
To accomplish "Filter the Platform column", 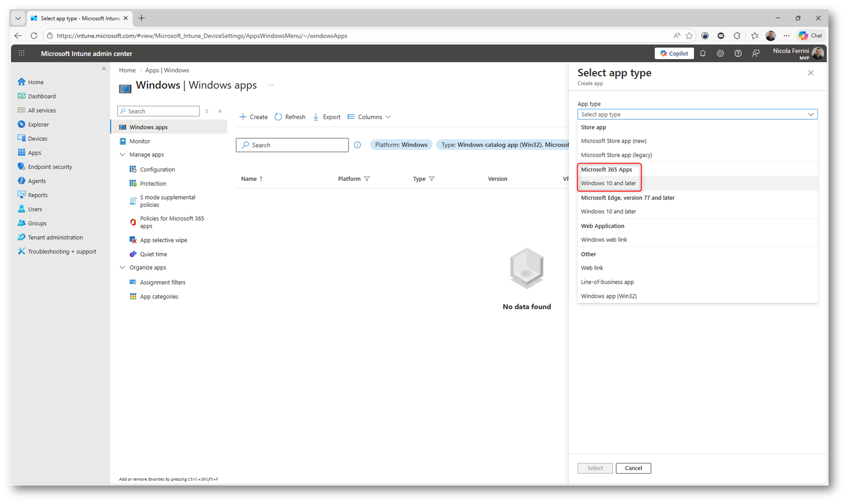I will 367,179.
